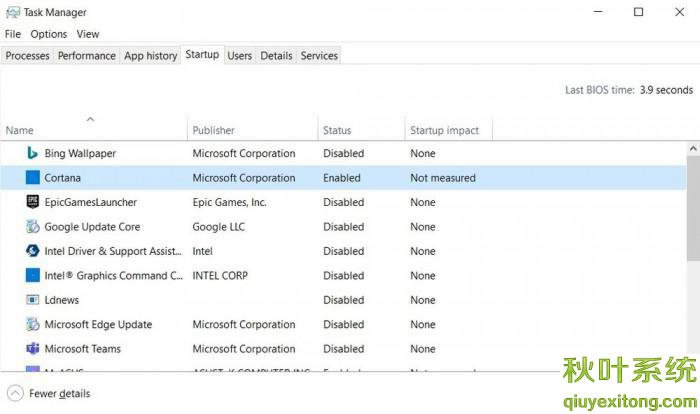Click the Google LLC publisher cell

click(219, 226)
